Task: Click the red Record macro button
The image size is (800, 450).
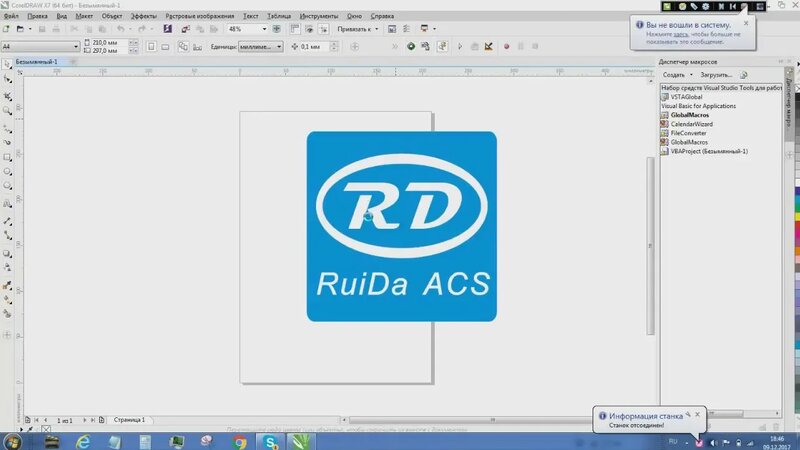Action: [507, 46]
